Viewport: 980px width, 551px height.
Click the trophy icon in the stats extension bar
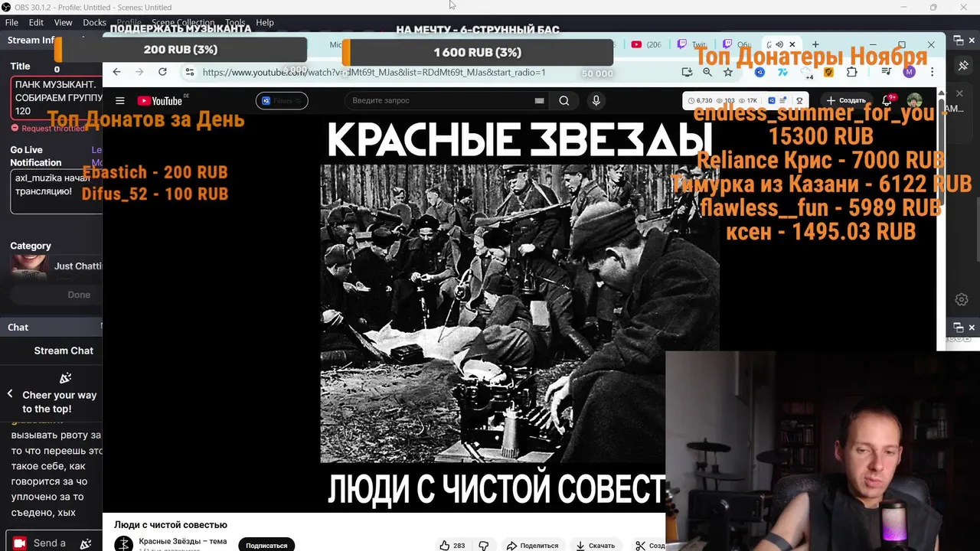(x=799, y=100)
